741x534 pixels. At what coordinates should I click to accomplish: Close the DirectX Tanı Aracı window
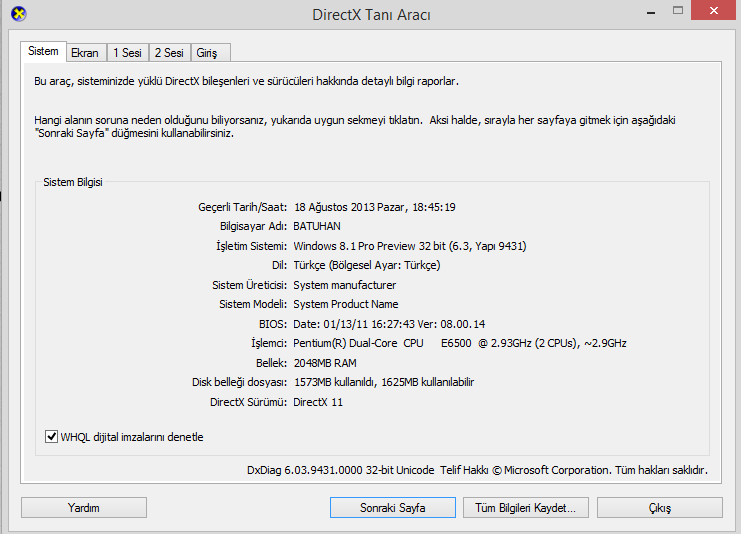[x=714, y=10]
